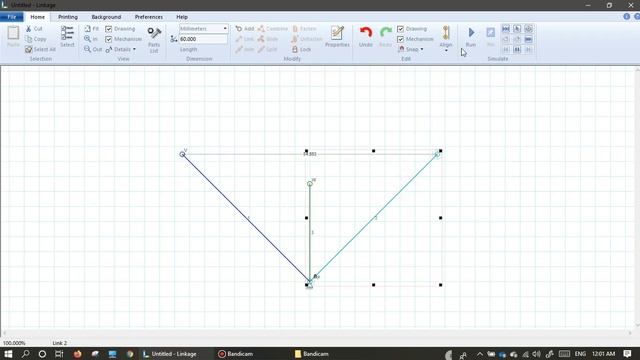Click the top-left connector of the blue link

[x=182, y=154]
